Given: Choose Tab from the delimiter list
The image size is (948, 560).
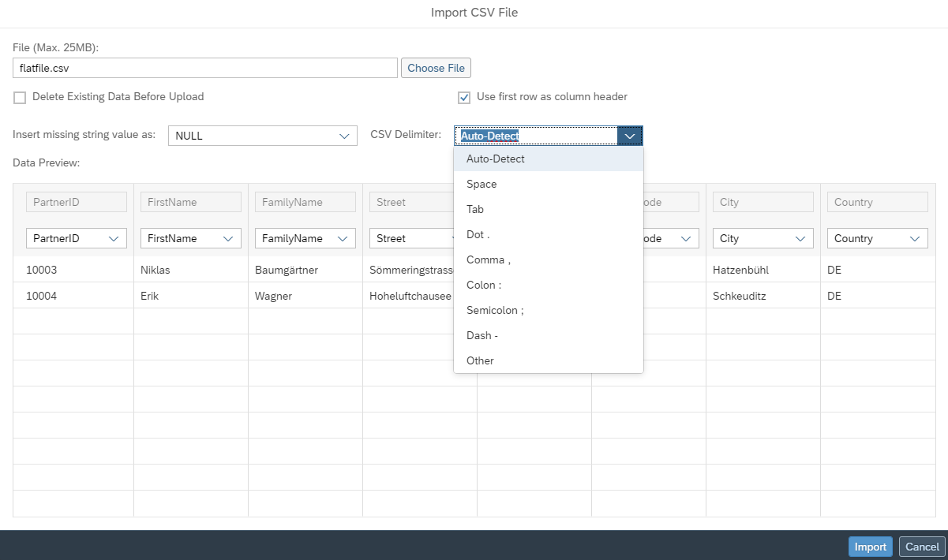Looking at the screenshot, I should 474,209.
